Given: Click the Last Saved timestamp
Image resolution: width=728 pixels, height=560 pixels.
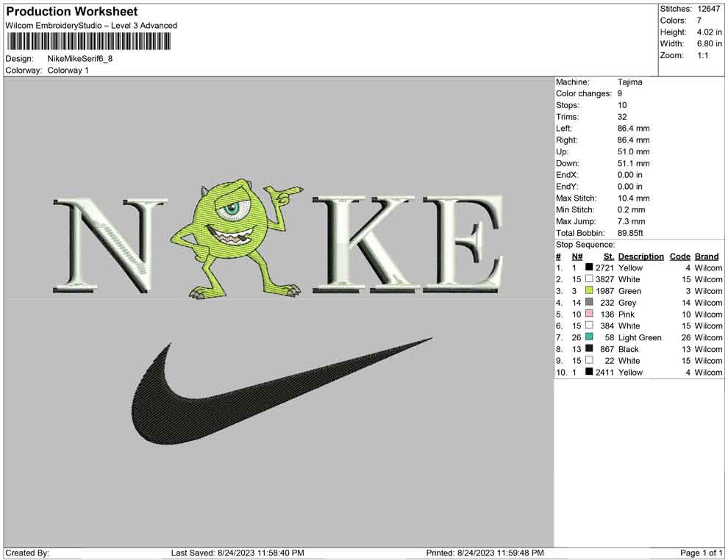Looking at the screenshot, I should tap(238, 553).
